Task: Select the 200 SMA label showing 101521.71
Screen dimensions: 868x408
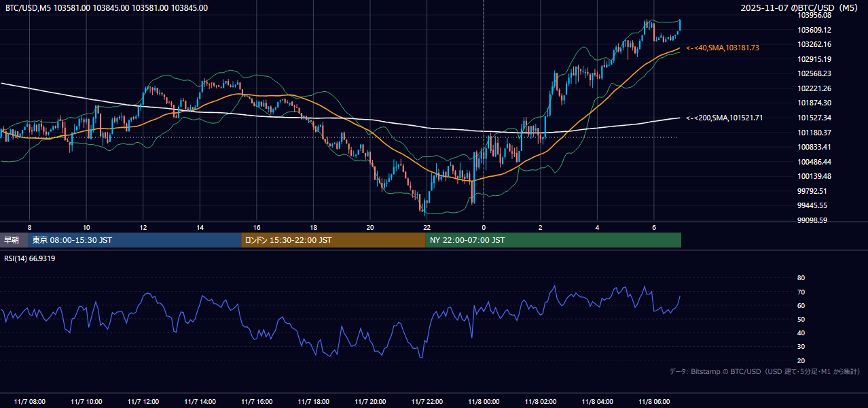Action: tap(724, 118)
